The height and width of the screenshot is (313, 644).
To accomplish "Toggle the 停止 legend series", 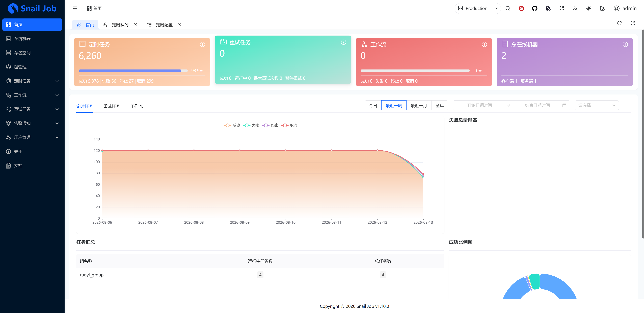I will click(270, 125).
